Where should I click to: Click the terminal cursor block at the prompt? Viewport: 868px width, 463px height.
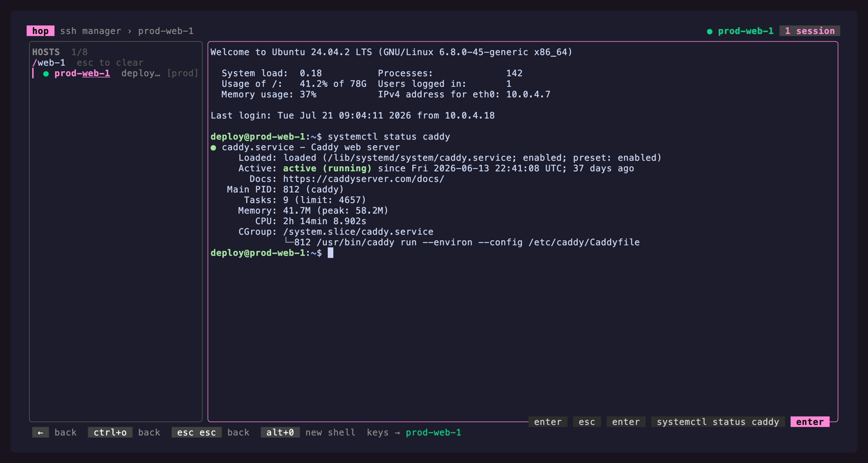point(330,253)
